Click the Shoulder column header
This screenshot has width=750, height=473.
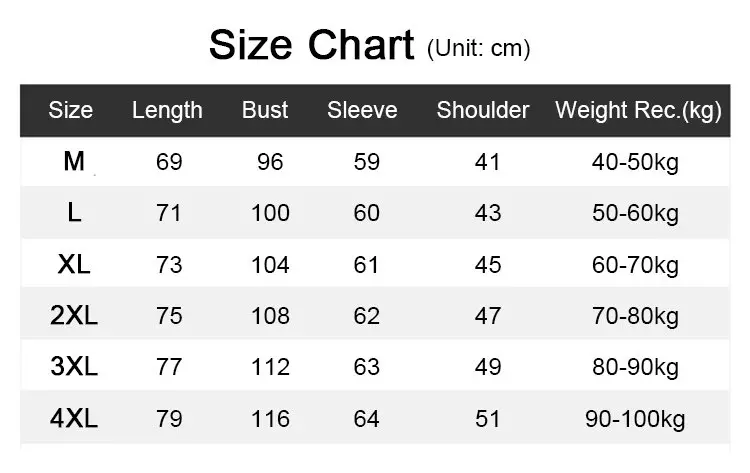483,110
